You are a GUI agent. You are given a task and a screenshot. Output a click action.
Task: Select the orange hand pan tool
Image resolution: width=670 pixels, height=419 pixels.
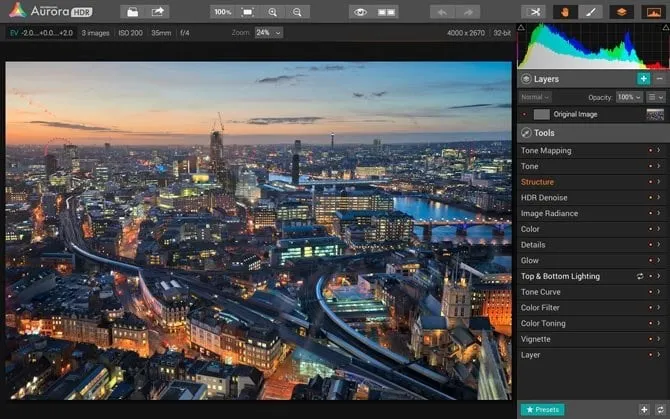(567, 12)
